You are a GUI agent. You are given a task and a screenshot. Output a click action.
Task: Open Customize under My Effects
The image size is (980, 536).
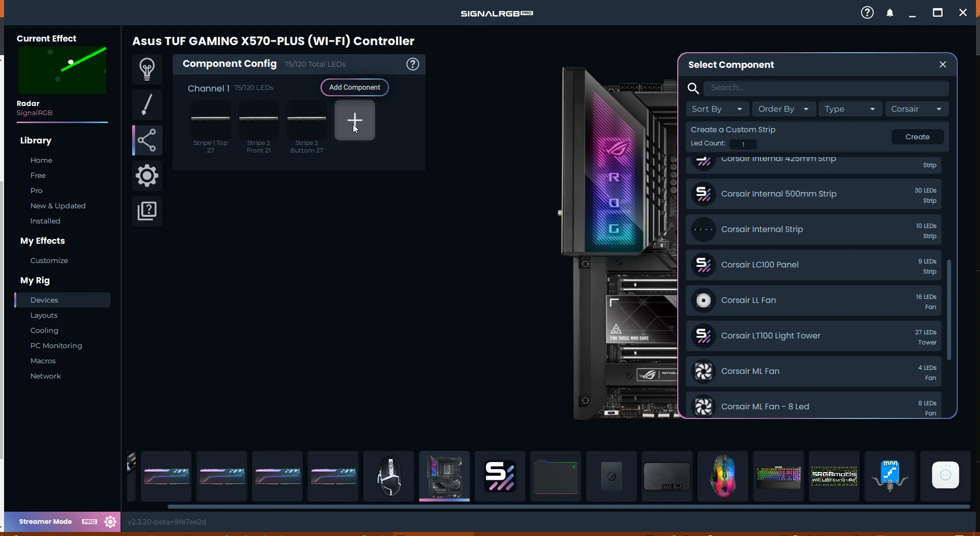click(49, 260)
